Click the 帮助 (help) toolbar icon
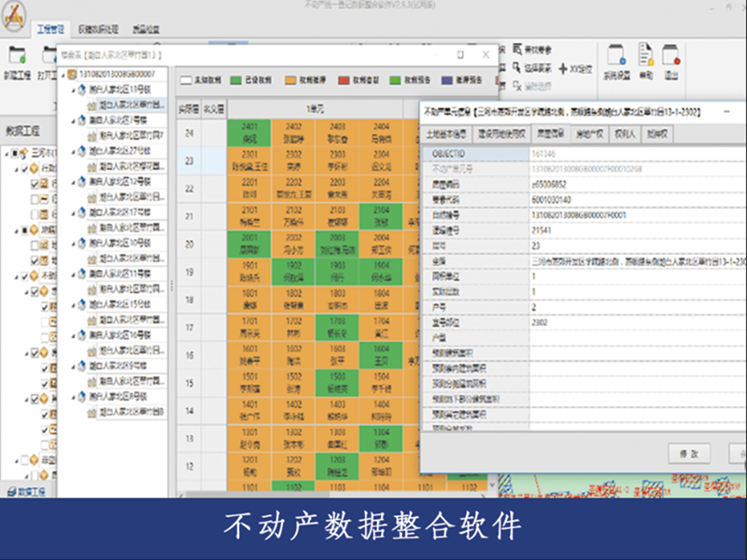Screen dimensions: 747x560 point(645,55)
